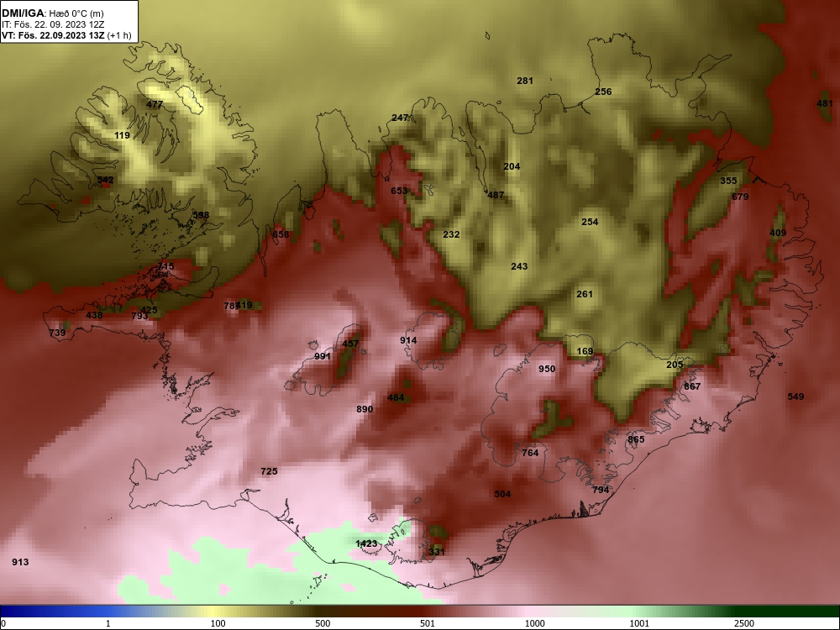
Task: Select the 794 map value
Action: (x=601, y=491)
